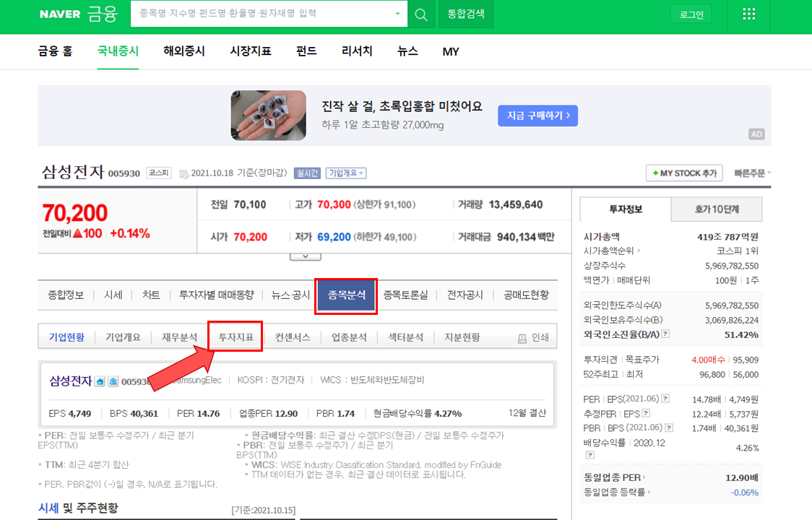Click the help icon beside 외국인소진율(B/A)

[666, 334]
